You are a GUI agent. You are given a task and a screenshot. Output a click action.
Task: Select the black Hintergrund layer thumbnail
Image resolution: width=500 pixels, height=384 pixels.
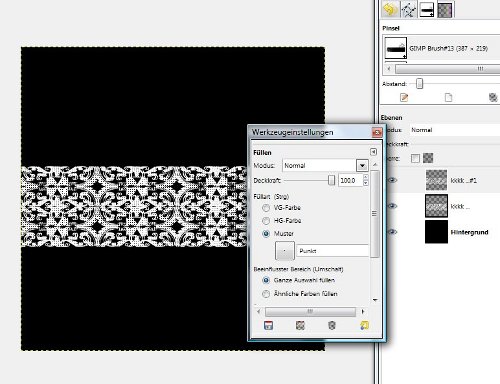pos(436,232)
